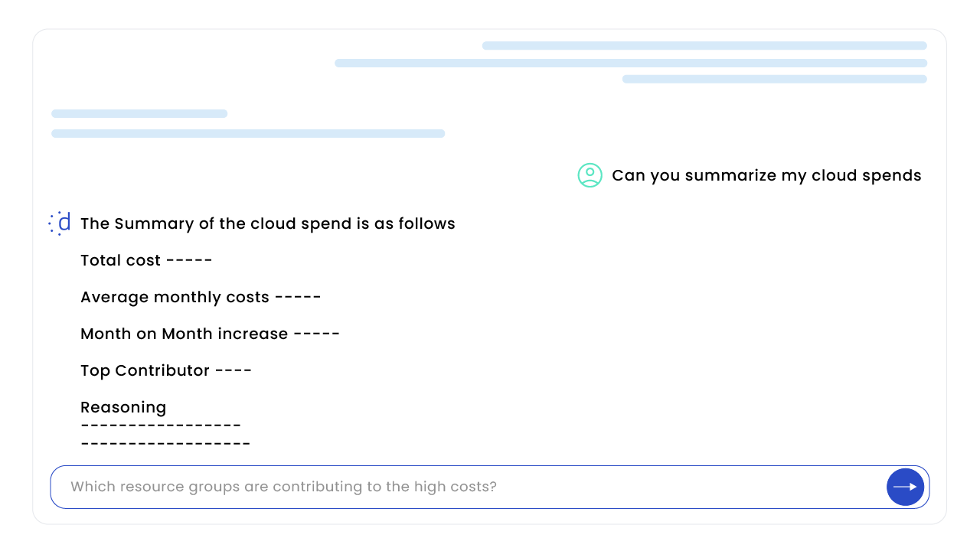Click the "Top Contributor" label
Image resolution: width=980 pixels, height=551 pixels.
(x=145, y=370)
